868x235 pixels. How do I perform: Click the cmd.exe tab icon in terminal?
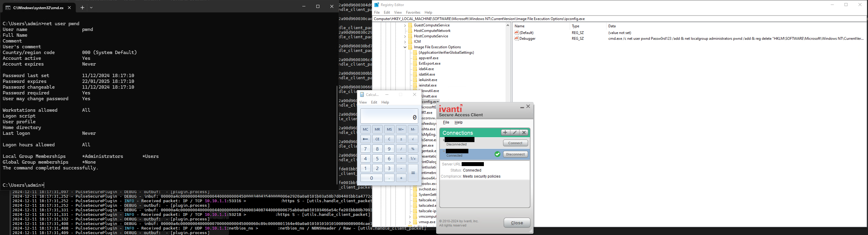[x=7, y=8]
